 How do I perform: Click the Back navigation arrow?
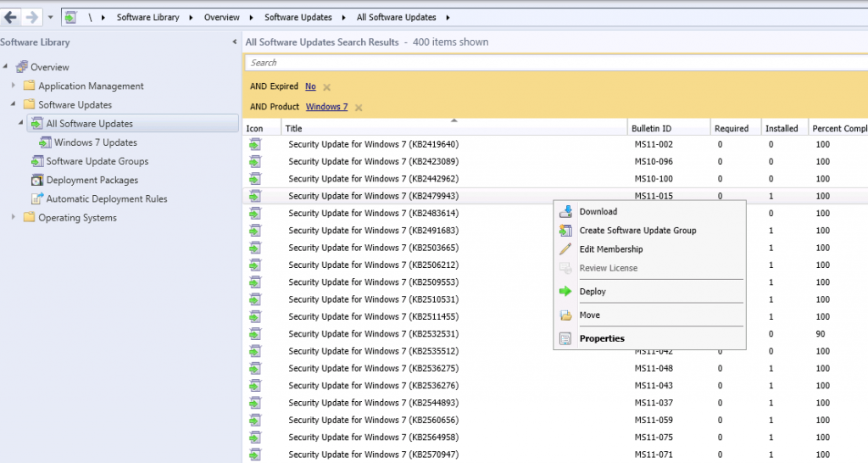pyautogui.click(x=11, y=17)
